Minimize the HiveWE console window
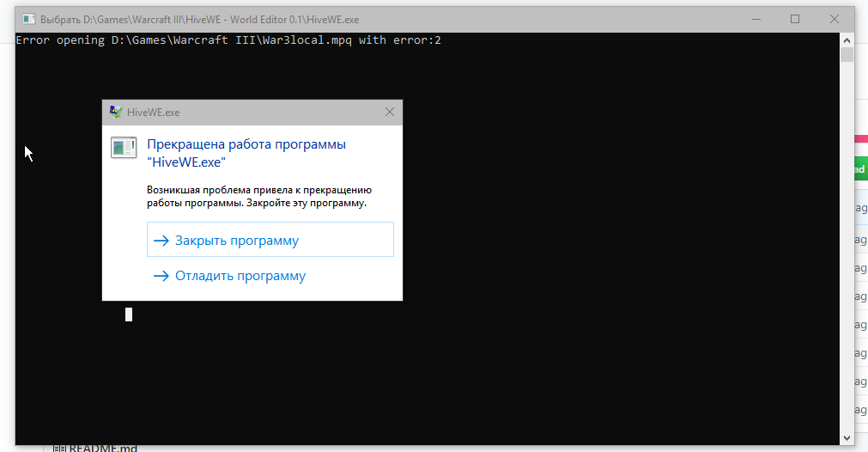The image size is (868, 452). click(756, 20)
